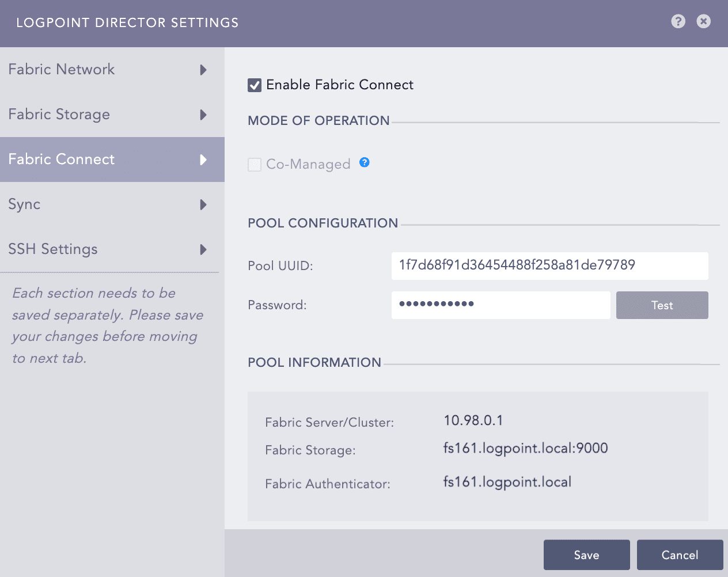
Task: Click inside the Pool UUID field
Action: tap(549, 266)
